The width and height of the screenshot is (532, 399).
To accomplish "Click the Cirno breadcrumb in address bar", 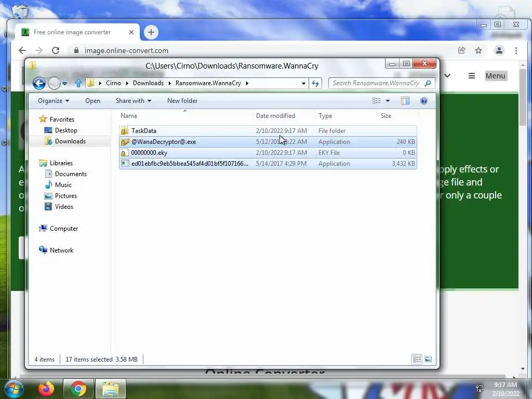I will pyautogui.click(x=113, y=83).
